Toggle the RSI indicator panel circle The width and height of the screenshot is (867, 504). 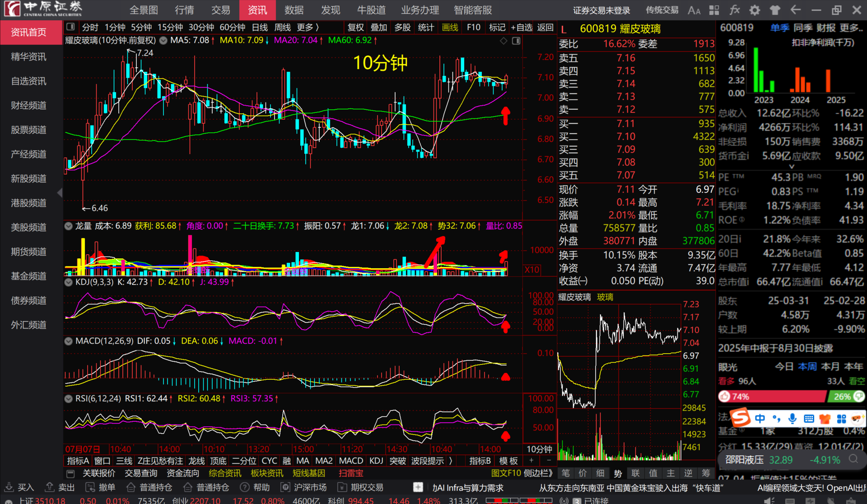click(69, 399)
